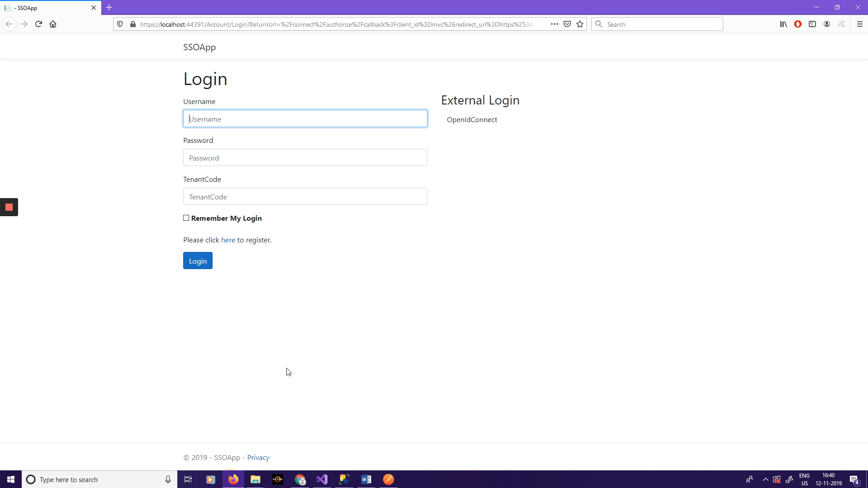The height and width of the screenshot is (488, 868).
Task: Open Visual Studio from the taskbar
Action: pos(322,479)
